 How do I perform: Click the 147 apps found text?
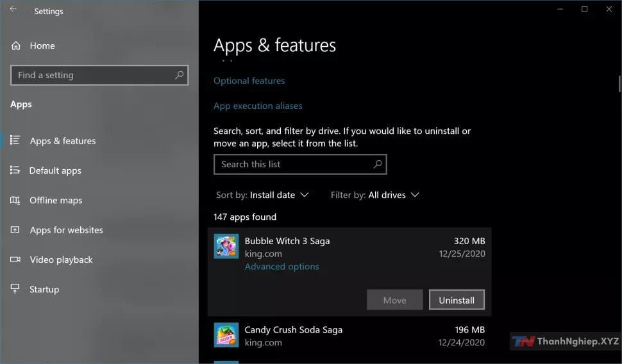[x=245, y=217]
